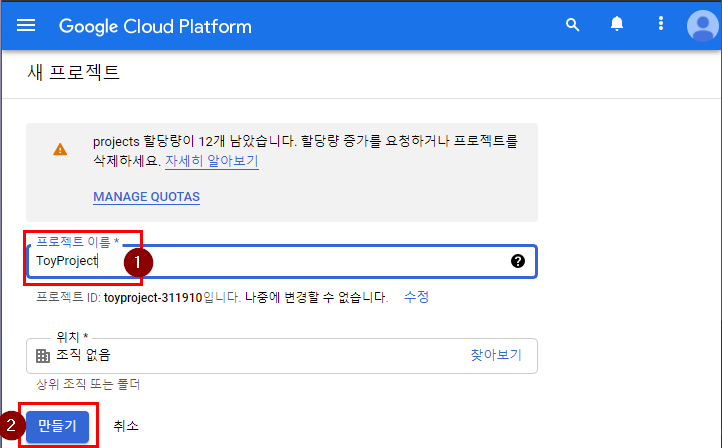Click the 만들기 create button
Viewport: 722px width, 448px height.
[58, 426]
